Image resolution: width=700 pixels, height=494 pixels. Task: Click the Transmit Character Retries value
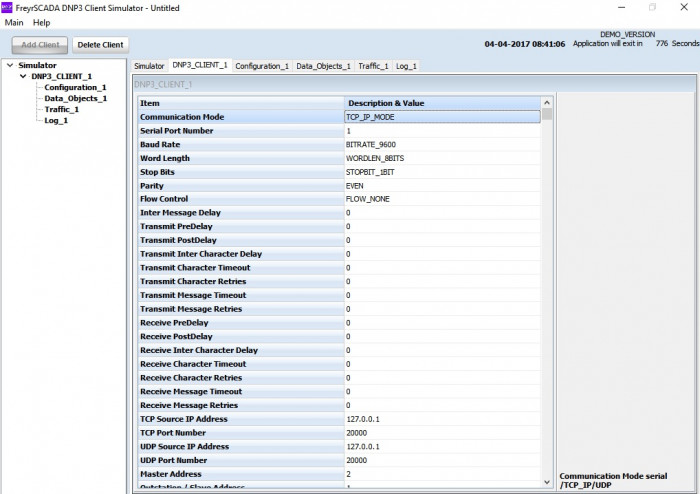coord(442,282)
